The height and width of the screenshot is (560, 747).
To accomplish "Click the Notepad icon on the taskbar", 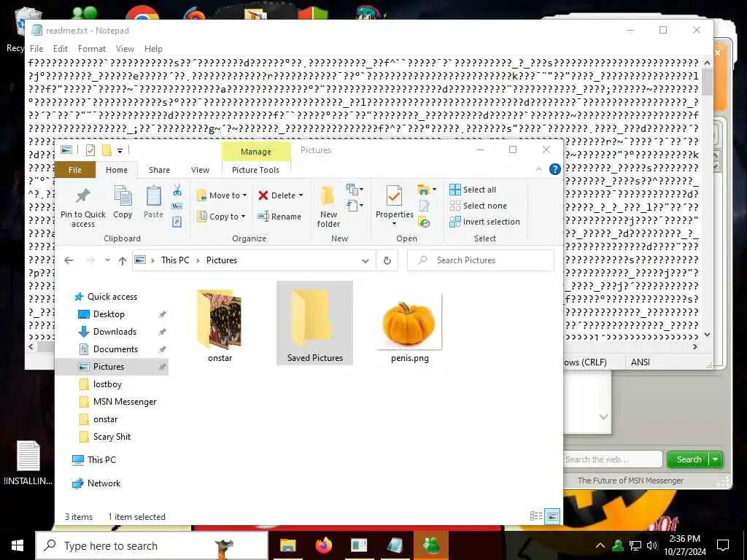I will [x=395, y=545].
